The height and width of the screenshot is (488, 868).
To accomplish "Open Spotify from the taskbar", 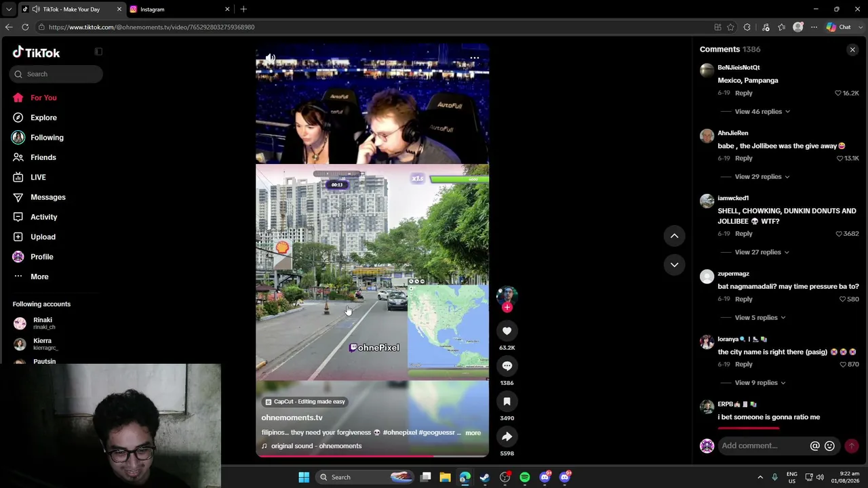I will coord(525,477).
